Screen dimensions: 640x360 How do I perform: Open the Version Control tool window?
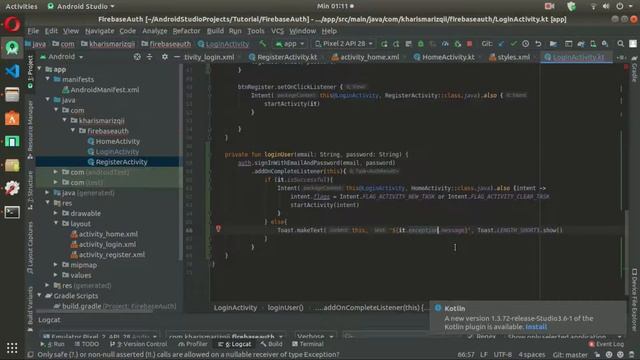[x=138, y=344]
